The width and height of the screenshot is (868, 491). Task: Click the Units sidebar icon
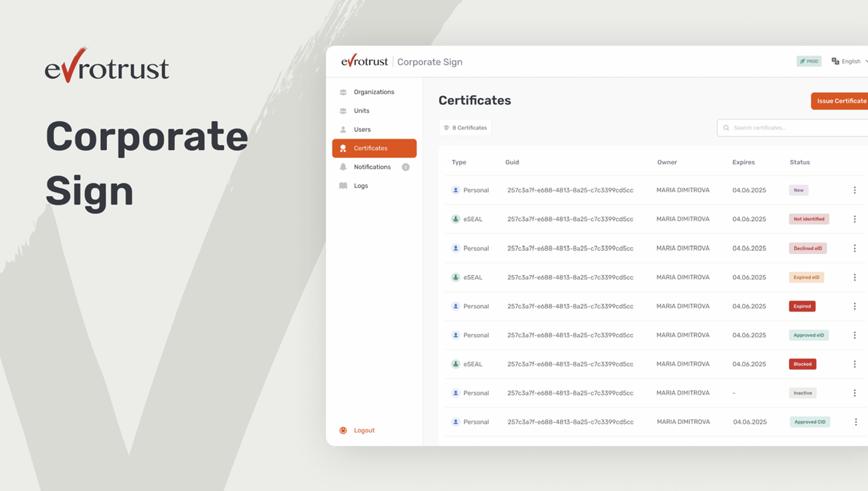pyautogui.click(x=343, y=110)
